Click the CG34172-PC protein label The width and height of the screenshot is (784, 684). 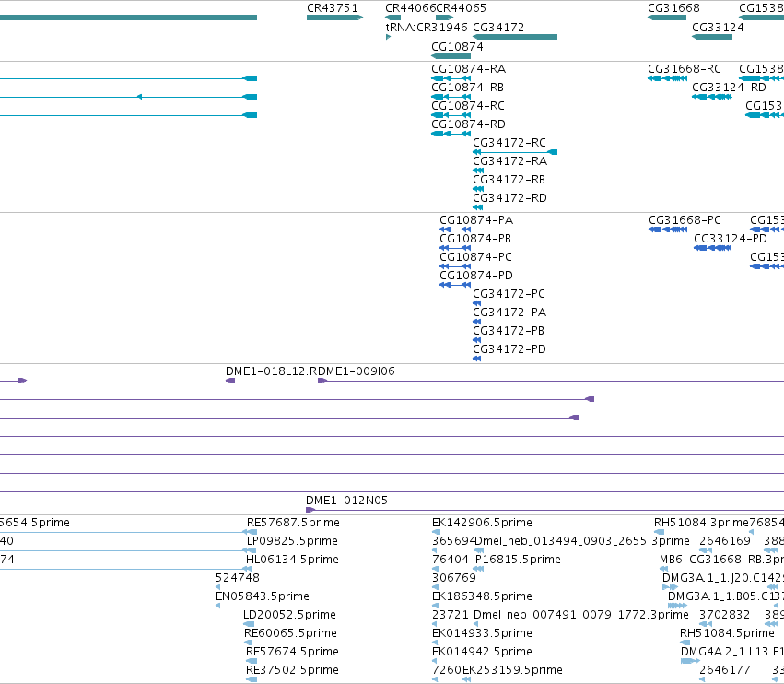(509, 294)
